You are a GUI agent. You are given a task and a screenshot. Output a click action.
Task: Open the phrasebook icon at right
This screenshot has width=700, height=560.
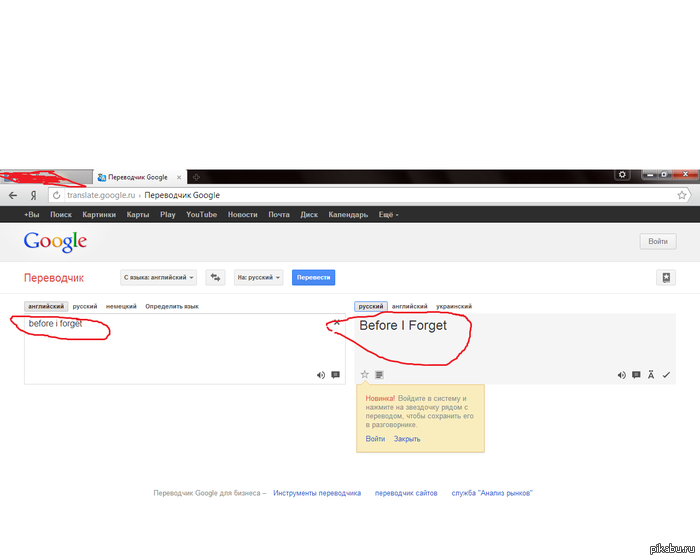(666, 277)
